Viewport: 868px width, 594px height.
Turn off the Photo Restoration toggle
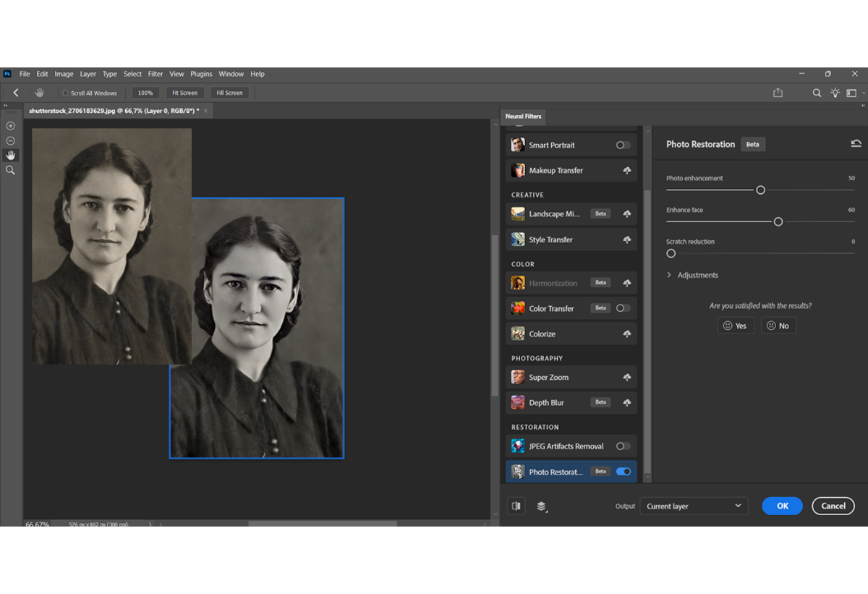pyautogui.click(x=623, y=472)
